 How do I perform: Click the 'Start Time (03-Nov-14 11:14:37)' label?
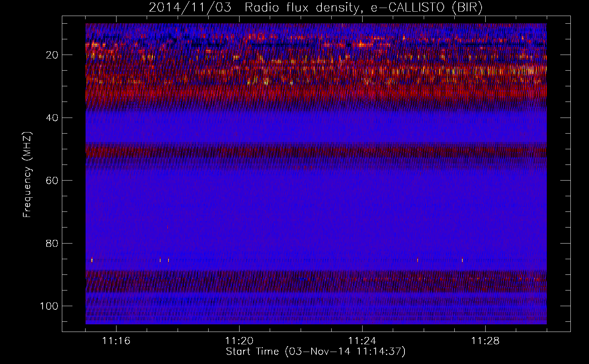[316, 352]
